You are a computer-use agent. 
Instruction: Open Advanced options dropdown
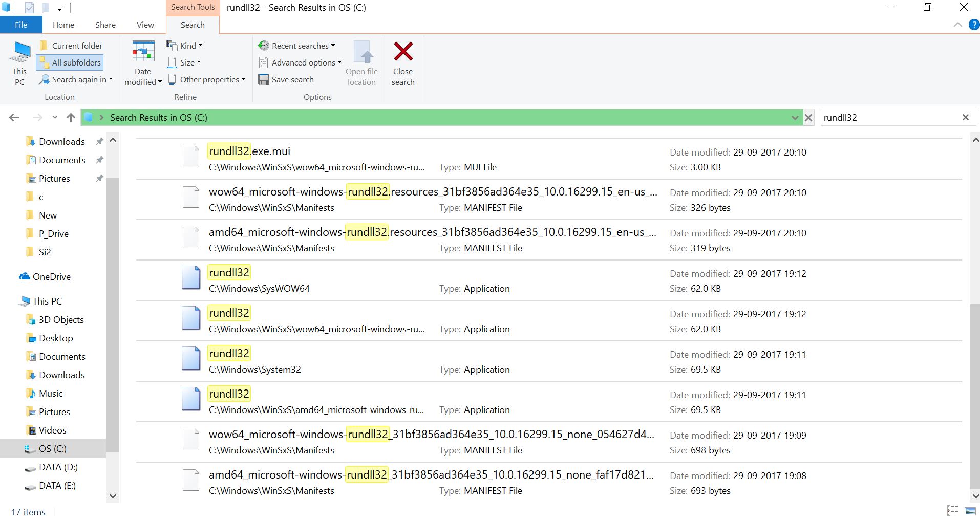[300, 62]
